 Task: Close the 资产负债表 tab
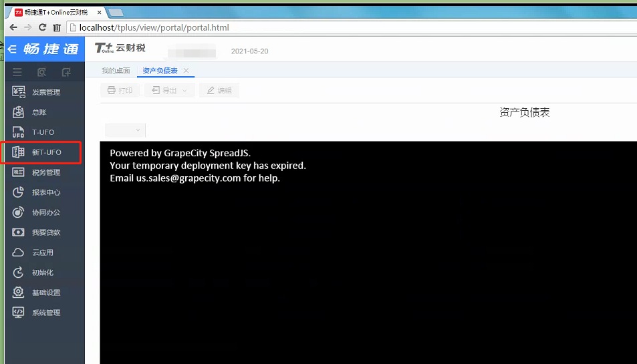pos(186,71)
